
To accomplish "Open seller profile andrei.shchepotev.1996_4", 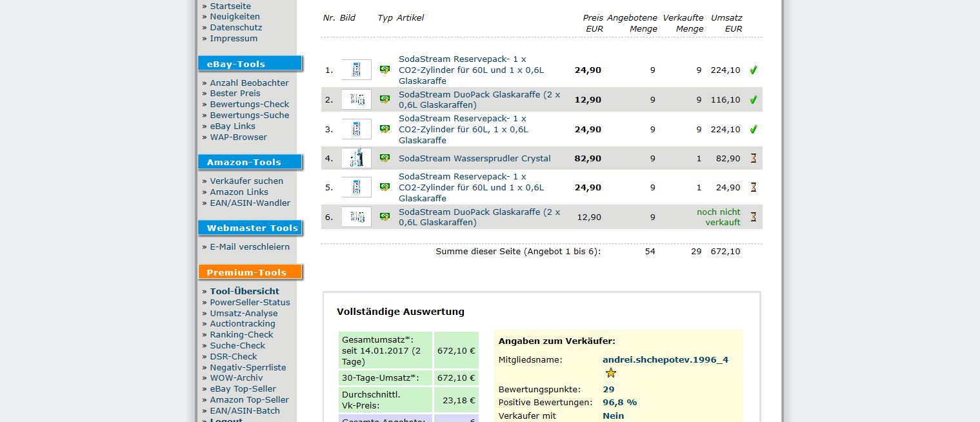I will pos(665,359).
